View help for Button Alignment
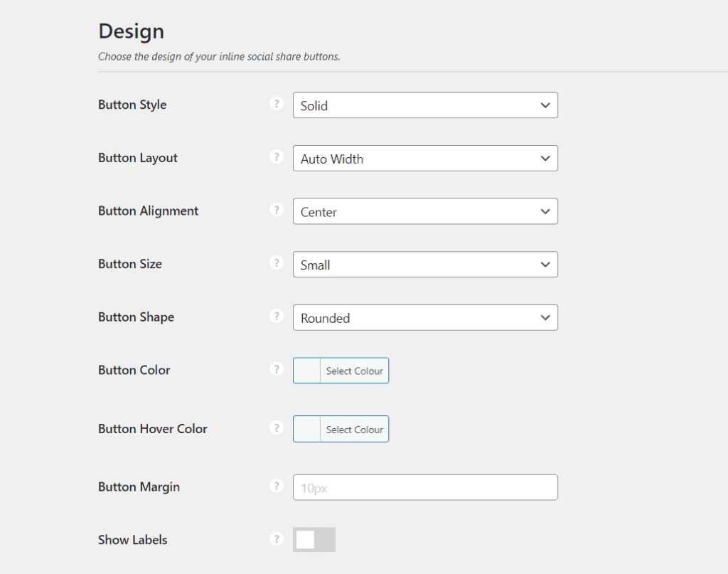Image resolution: width=728 pixels, height=574 pixels. click(x=277, y=210)
